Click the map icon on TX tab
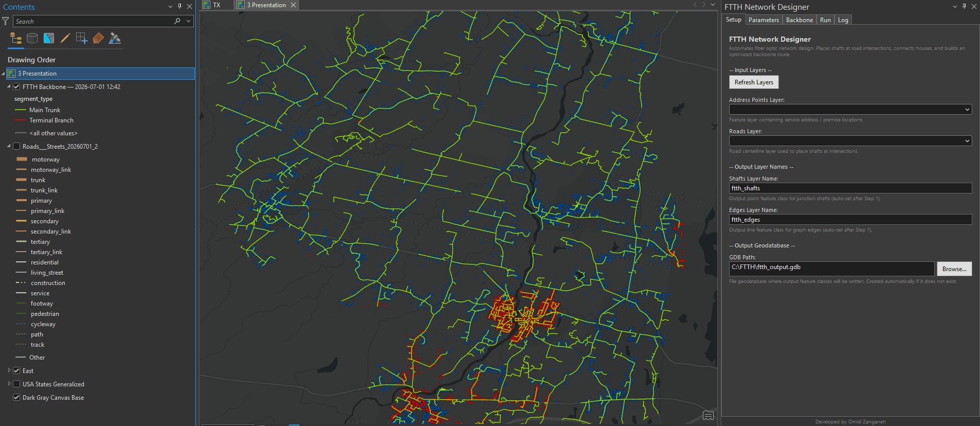980x426 pixels. [206, 5]
